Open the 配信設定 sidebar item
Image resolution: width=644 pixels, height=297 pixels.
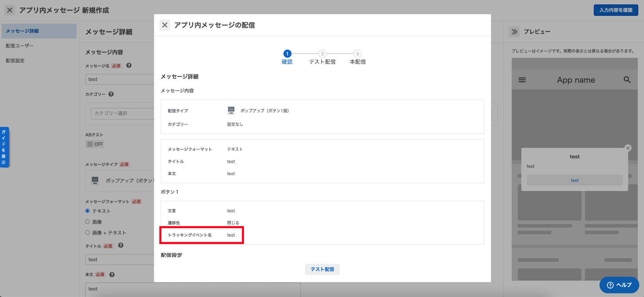(x=39, y=61)
